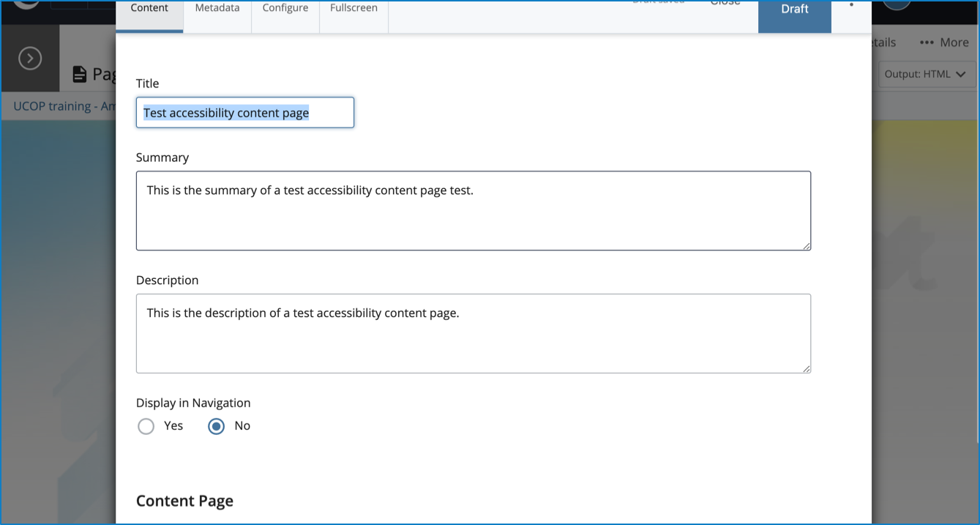
Task: Grab the Description text area resize handle
Action: click(x=807, y=369)
